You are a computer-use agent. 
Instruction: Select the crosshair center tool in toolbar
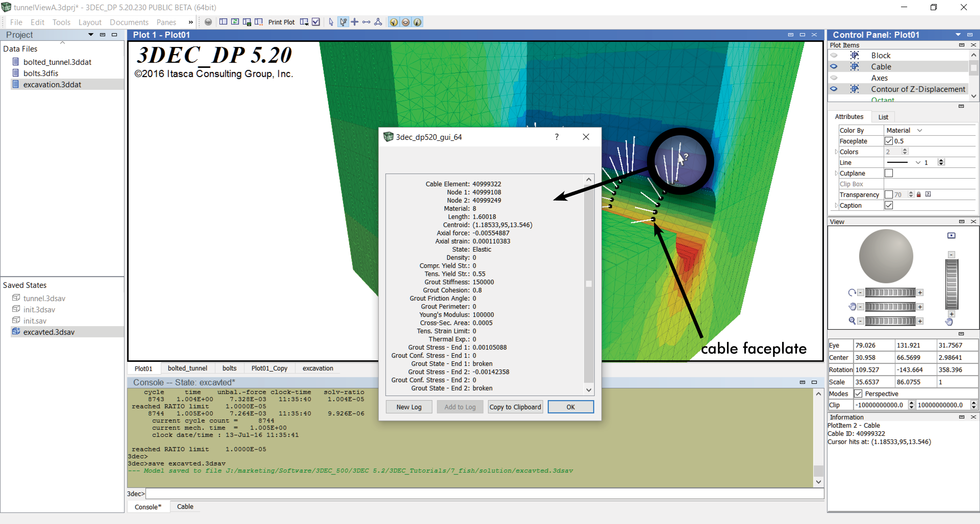(355, 22)
